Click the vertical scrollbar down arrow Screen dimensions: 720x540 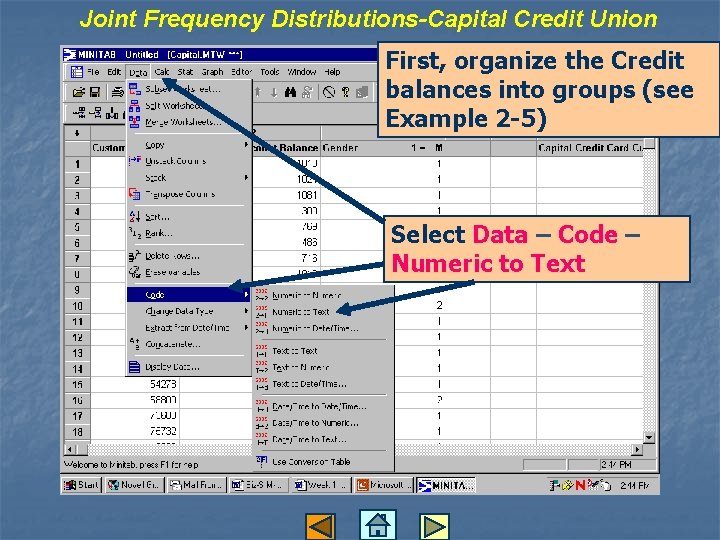click(x=649, y=438)
